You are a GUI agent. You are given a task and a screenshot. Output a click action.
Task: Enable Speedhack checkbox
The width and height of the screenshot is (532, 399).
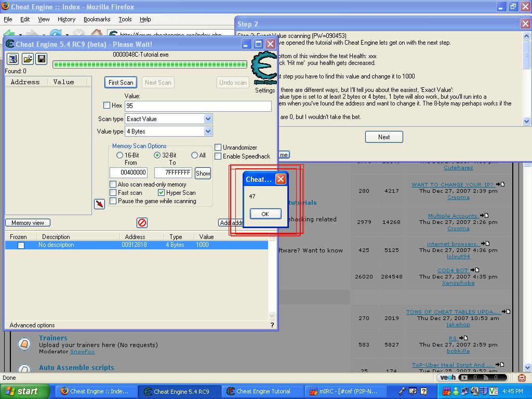click(218, 156)
